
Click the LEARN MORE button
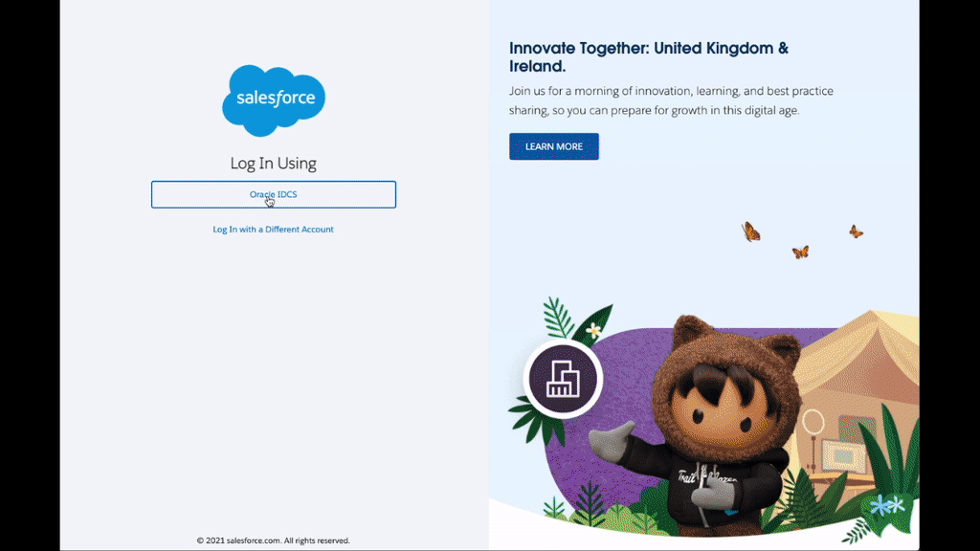point(554,146)
